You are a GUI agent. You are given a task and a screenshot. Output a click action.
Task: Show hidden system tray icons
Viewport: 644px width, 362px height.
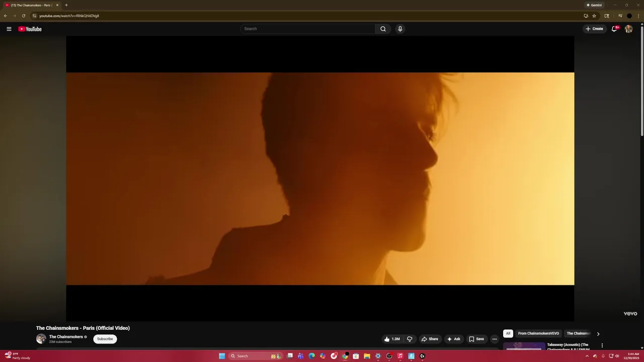click(x=587, y=356)
